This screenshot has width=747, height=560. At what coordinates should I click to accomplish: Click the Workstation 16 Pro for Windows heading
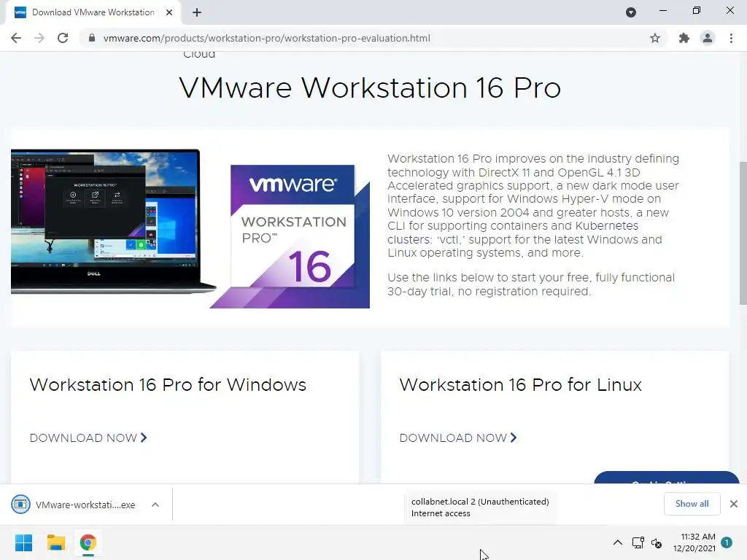click(168, 385)
